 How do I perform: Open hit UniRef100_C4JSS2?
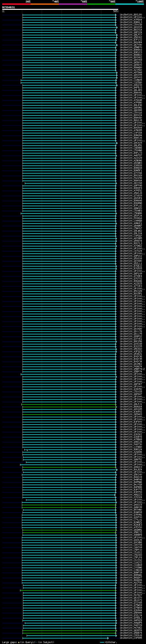pyautogui.click(x=131, y=560)
